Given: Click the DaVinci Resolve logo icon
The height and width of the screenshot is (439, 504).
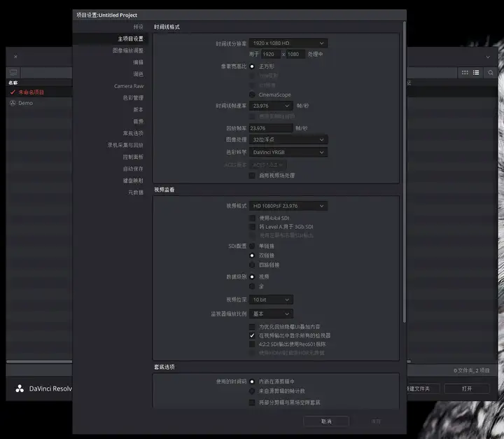Looking at the screenshot, I should click(20, 389).
